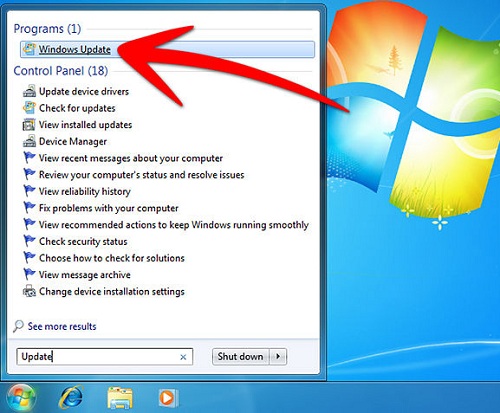
Task: Select Choose how to check for solutions
Action: (x=112, y=258)
